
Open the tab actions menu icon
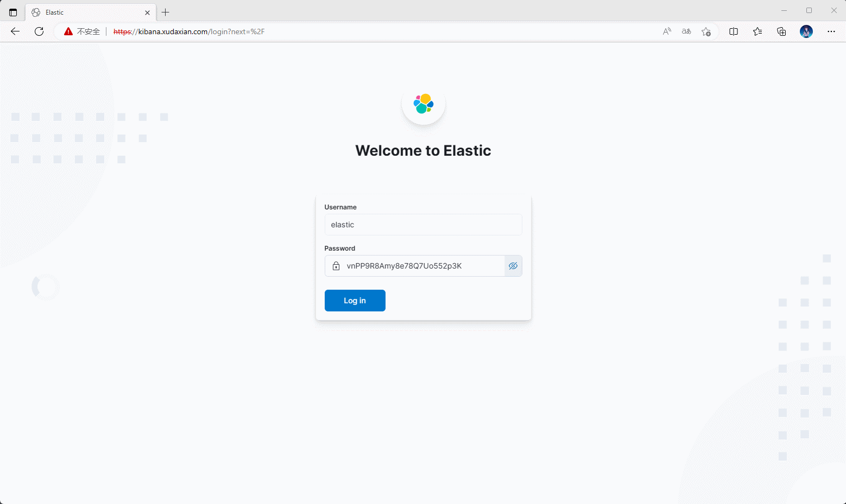(13, 12)
